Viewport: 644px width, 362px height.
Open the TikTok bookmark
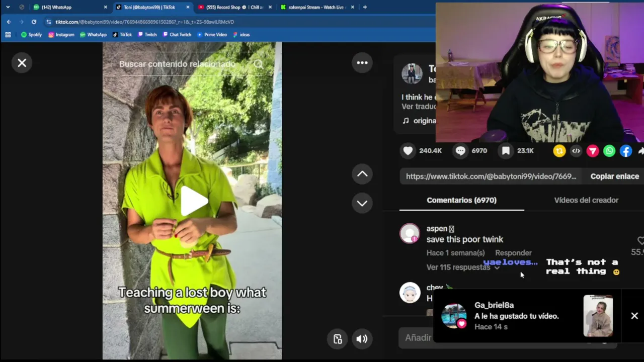coord(122,35)
